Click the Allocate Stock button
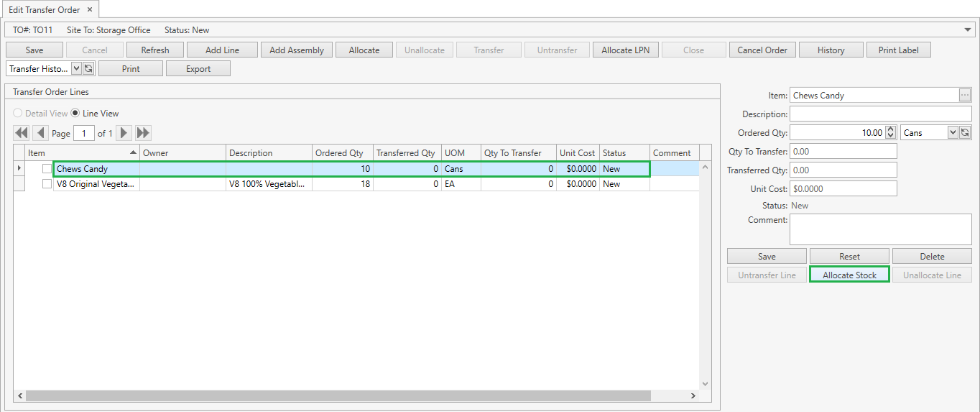Viewport: 980px width, 412px height. (849, 275)
